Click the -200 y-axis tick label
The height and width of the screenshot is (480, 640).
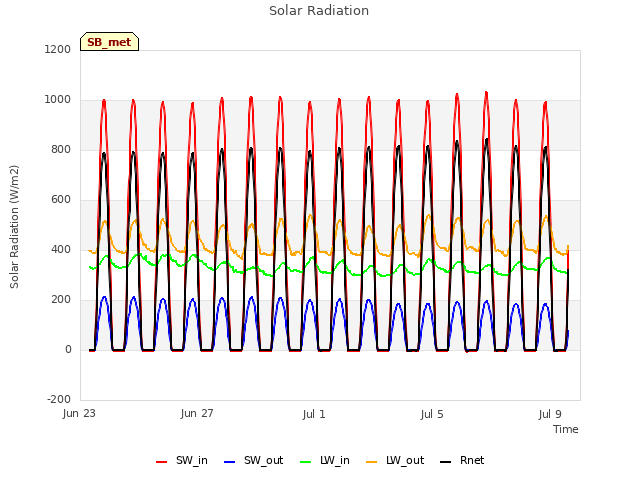(59, 399)
